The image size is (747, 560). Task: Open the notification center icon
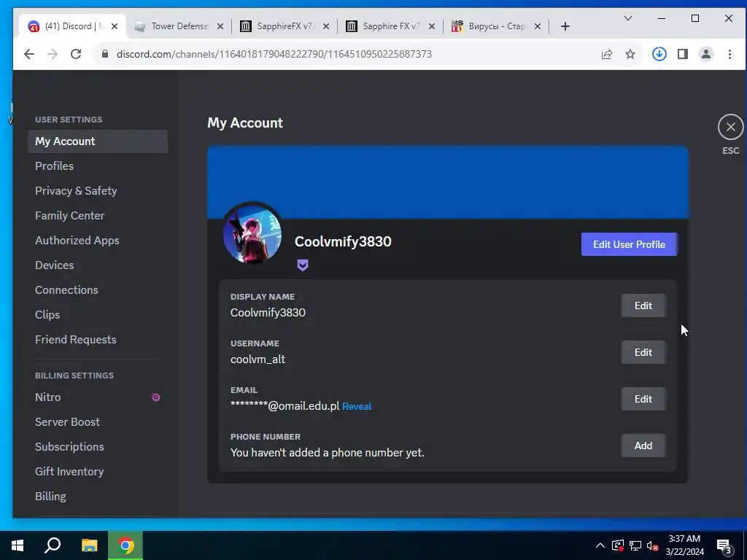724,546
